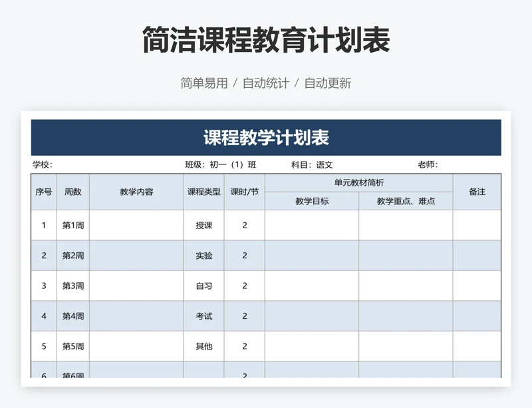This screenshot has height=408, width=532.
Task: Select the 第2周 cell
Action: point(73,256)
